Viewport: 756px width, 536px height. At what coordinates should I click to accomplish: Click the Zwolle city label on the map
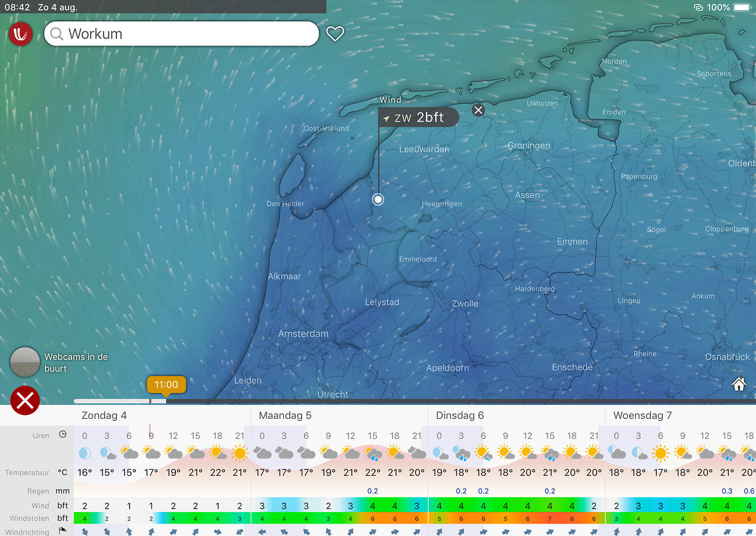tap(465, 304)
